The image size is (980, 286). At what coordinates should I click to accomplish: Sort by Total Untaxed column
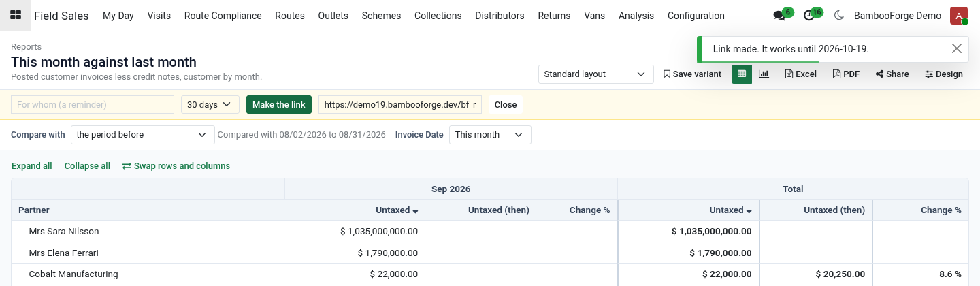tap(730, 210)
